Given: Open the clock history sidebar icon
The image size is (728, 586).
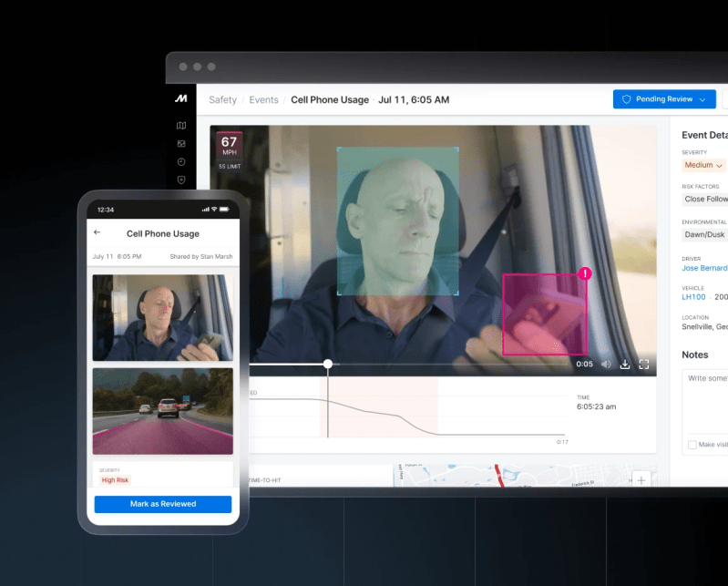Looking at the screenshot, I should (181, 161).
